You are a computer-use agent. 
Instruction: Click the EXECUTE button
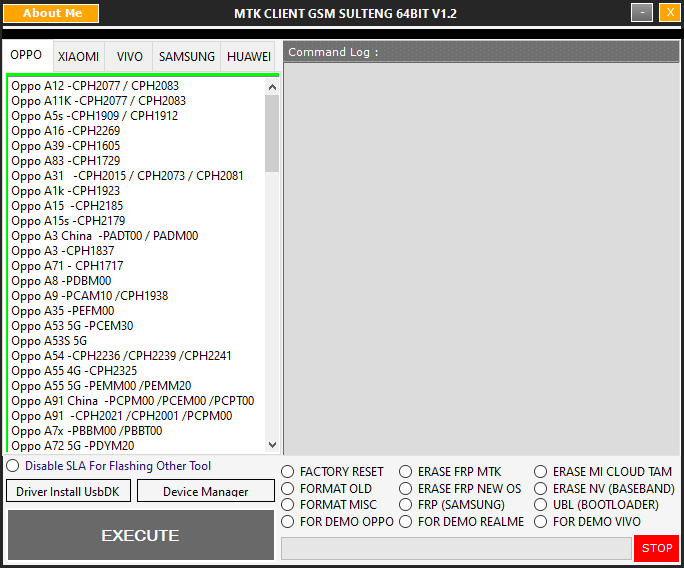pyautogui.click(x=140, y=535)
